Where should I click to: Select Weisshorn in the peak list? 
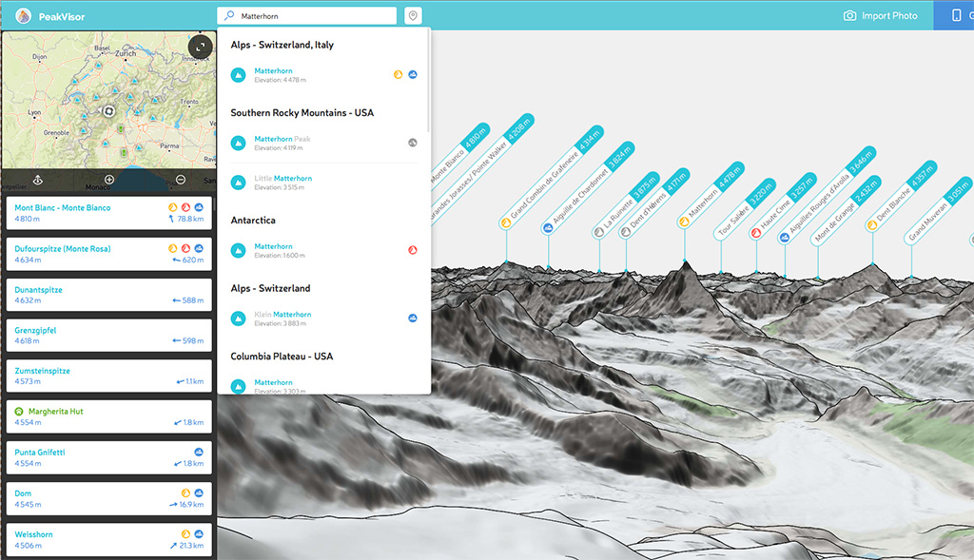click(34, 534)
